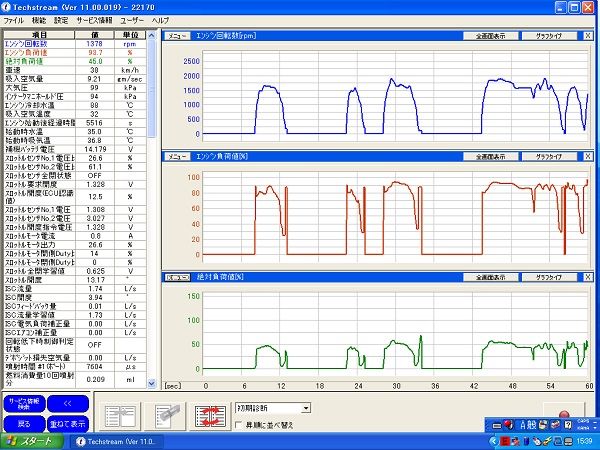
Task: Click the IME A input mode icon
Action: (x=523, y=424)
